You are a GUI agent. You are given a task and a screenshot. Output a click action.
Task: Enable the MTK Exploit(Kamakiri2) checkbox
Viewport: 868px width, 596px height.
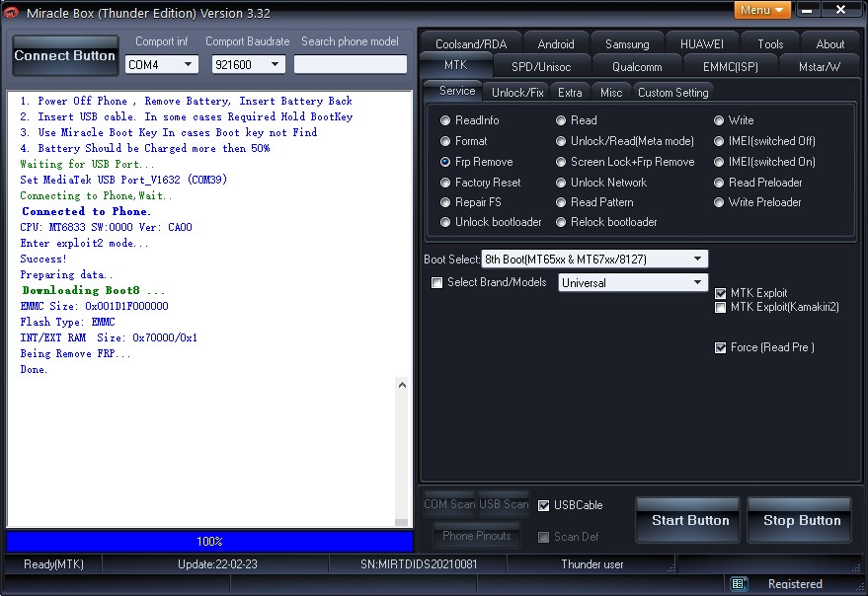pos(720,307)
